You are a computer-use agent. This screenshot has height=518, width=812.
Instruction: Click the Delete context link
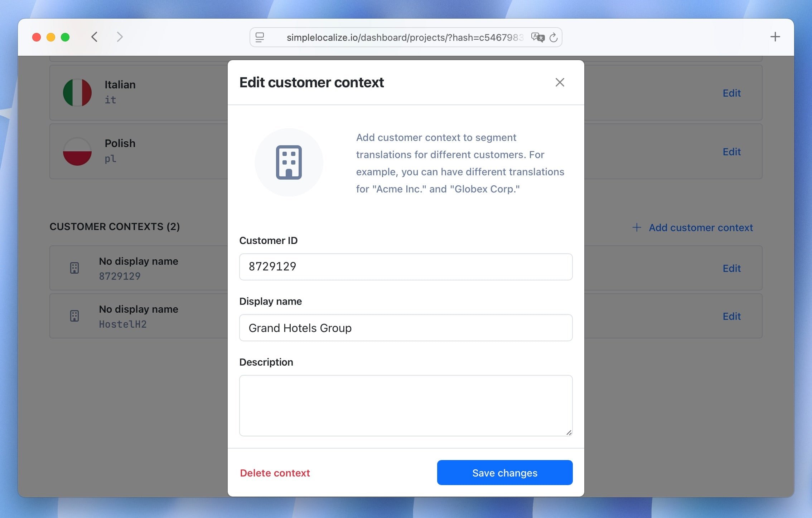(275, 473)
